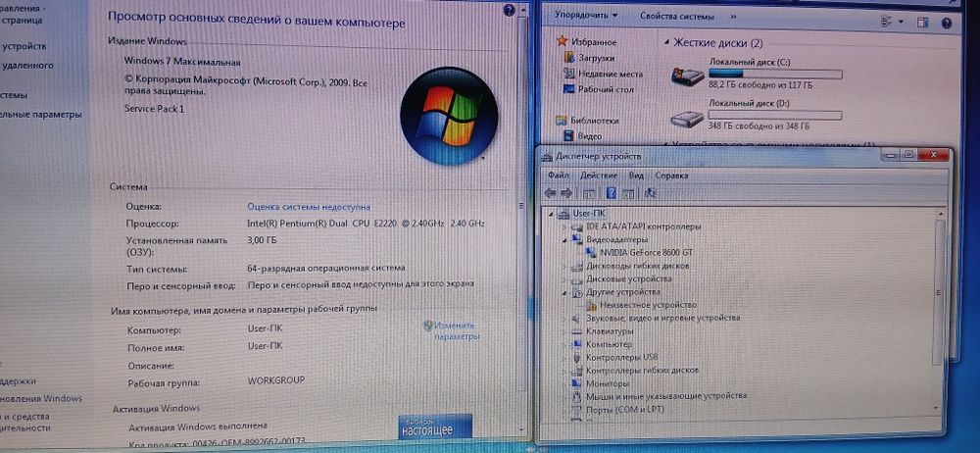Click the Forward arrow in Device Manager toolbar
980x453 pixels.
(x=566, y=193)
